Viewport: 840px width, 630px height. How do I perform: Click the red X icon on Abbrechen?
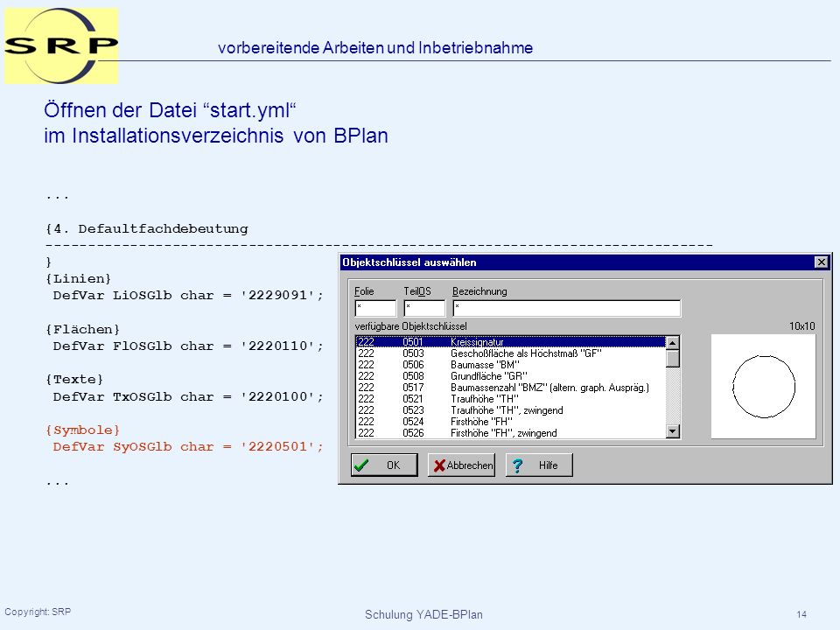pyautogui.click(x=439, y=465)
